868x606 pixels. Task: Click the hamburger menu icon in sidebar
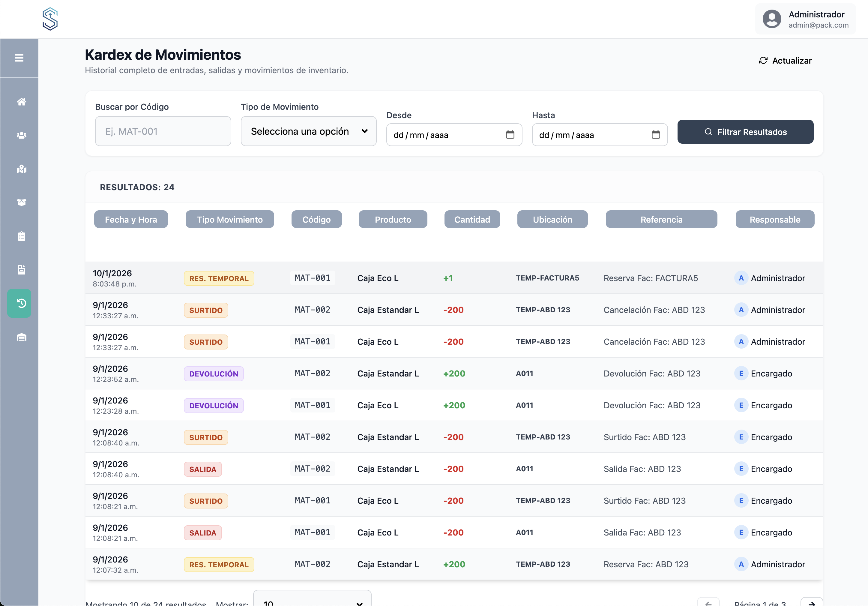click(x=19, y=58)
